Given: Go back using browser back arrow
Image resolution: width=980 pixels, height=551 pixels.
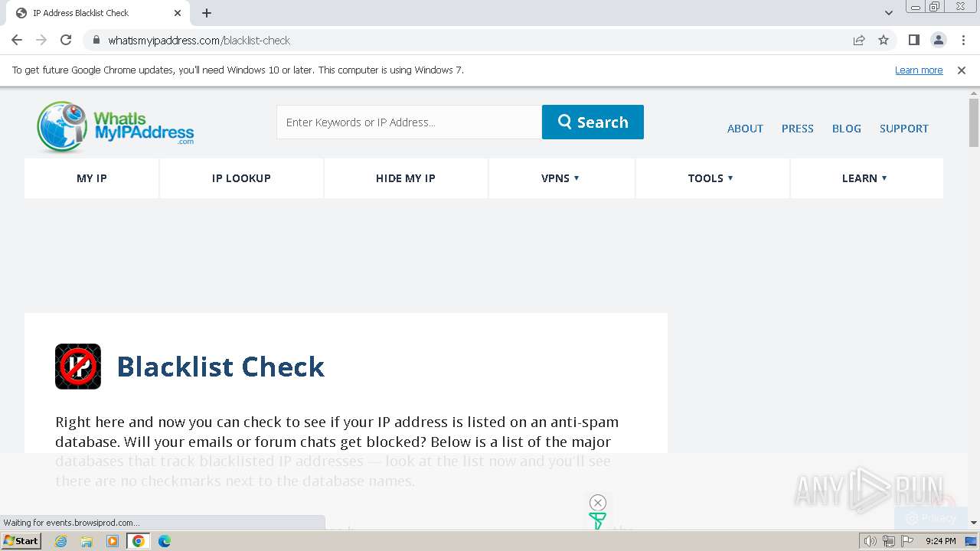Looking at the screenshot, I should coord(17,41).
